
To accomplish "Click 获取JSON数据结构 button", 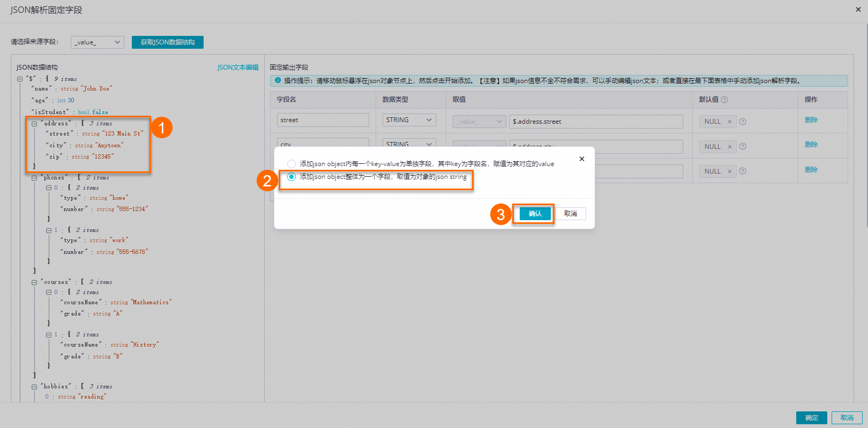I will tap(168, 42).
